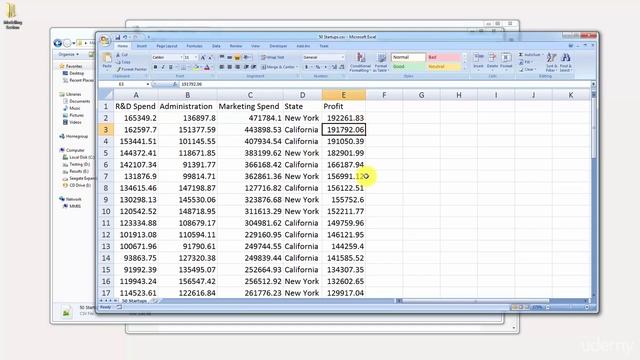Click the State cell in row 9
This screenshot has height=360, width=640.
click(x=302, y=200)
